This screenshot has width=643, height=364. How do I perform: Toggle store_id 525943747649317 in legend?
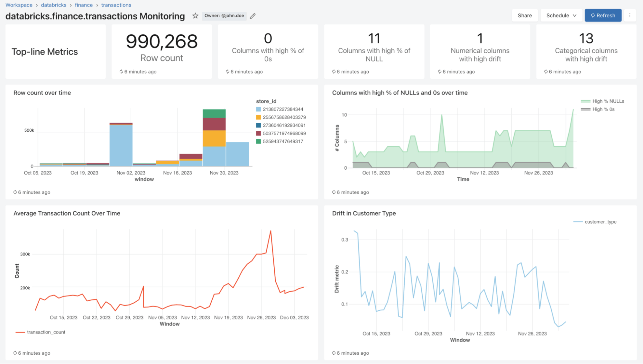tap(281, 141)
